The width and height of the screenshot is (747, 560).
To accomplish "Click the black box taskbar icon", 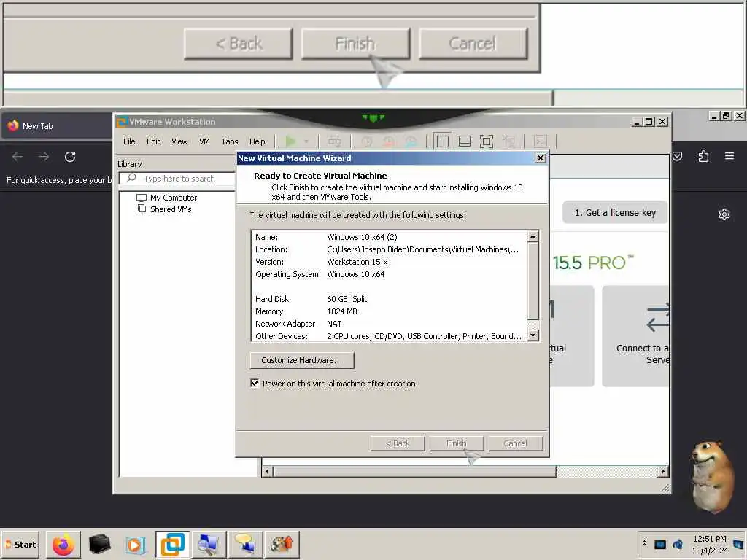I will (x=99, y=544).
